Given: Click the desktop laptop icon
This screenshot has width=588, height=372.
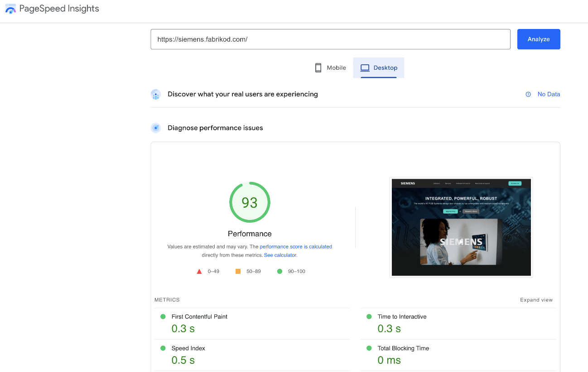Looking at the screenshot, I should (x=365, y=68).
